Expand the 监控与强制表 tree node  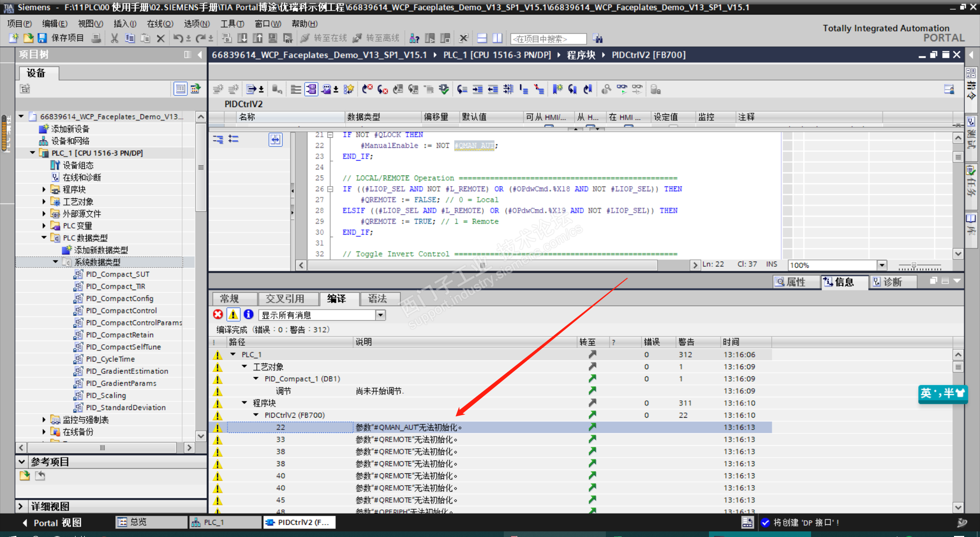pos(44,420)
